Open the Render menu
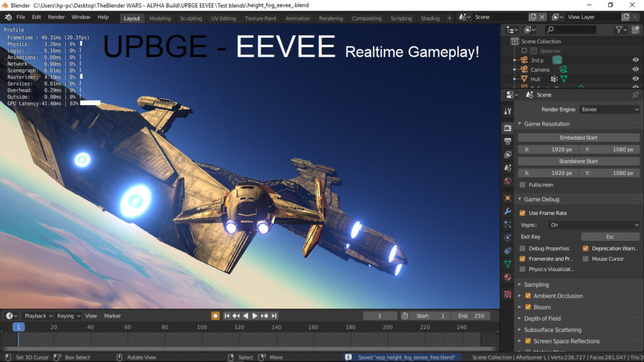The height and width of the screenshot is (362, 644). point(56,17)
